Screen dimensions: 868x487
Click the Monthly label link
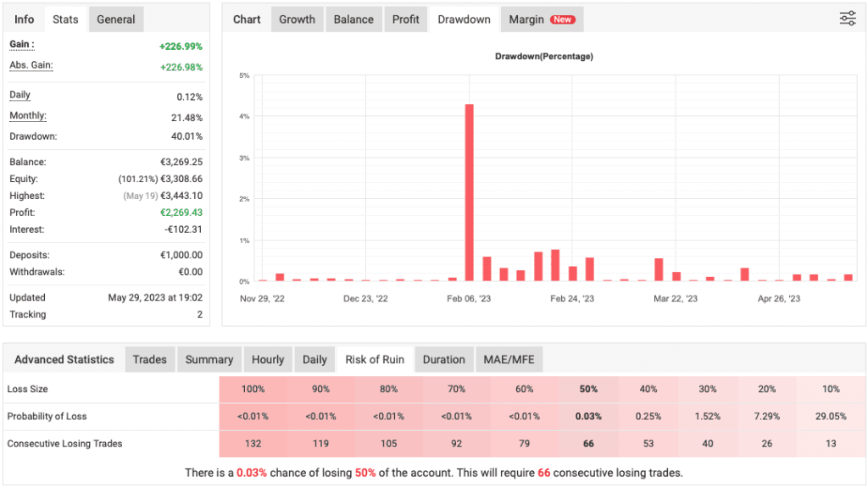27,116
